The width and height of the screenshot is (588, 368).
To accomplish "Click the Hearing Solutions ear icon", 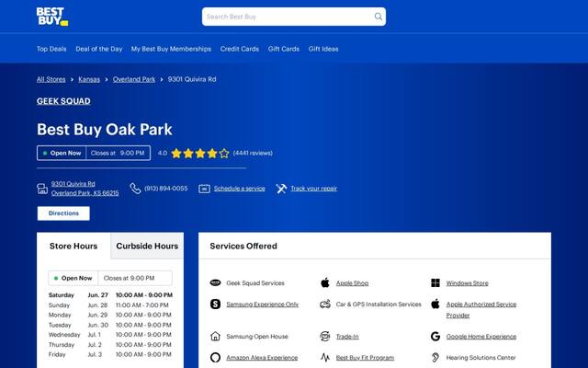I will point(435,358).
